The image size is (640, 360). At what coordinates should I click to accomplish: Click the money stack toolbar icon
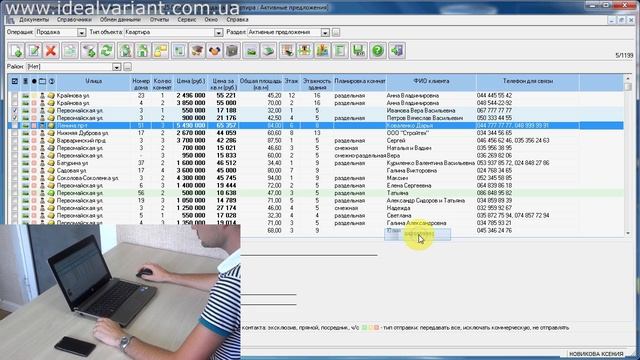pos(269,51)
